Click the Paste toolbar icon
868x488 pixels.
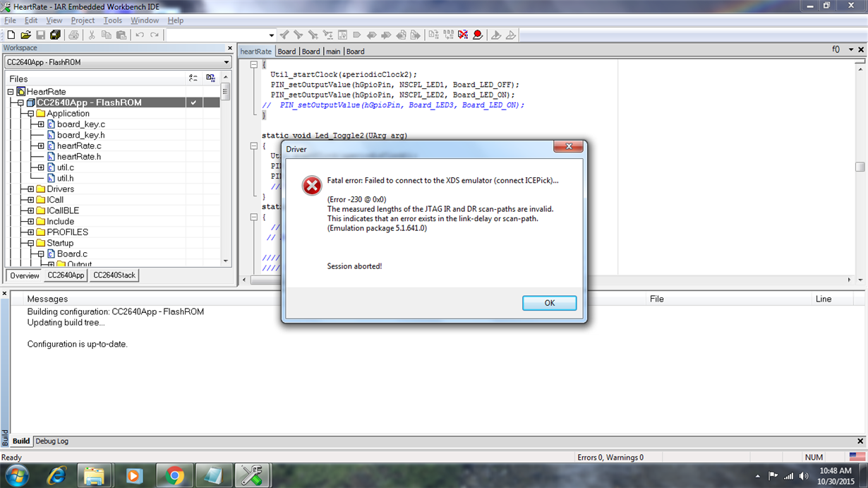tap(121, 35)
